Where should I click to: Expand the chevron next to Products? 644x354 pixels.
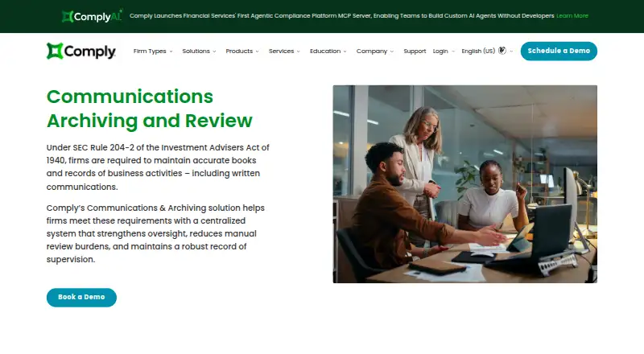(x=258, y=51)
